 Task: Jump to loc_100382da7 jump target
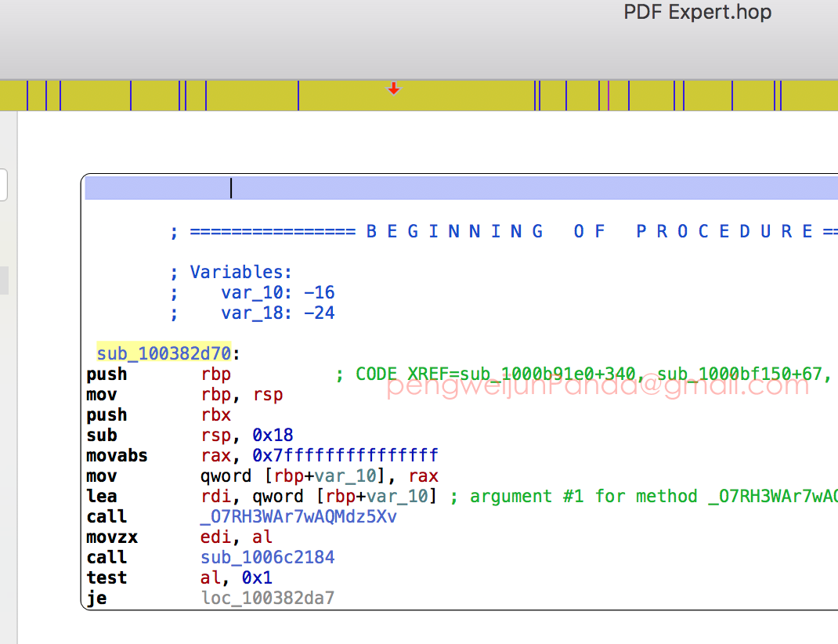268,598
